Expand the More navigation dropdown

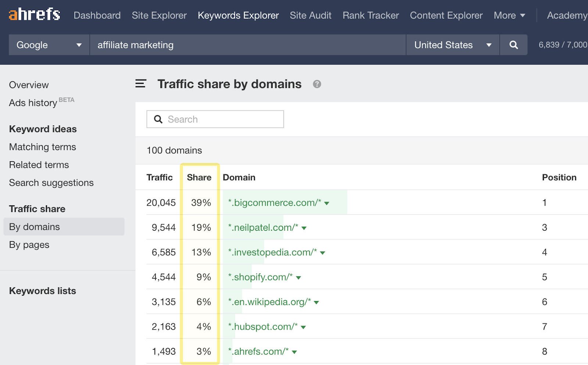pos(509,15)
